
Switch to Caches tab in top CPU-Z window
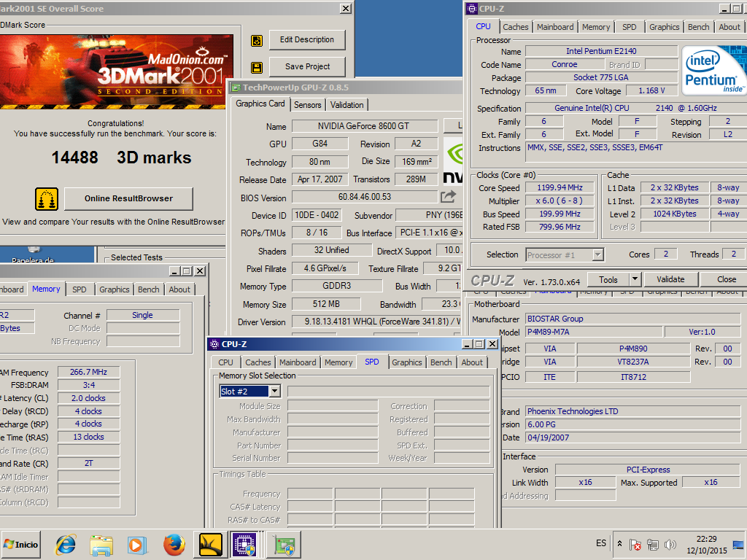click(x=516, y=27)
